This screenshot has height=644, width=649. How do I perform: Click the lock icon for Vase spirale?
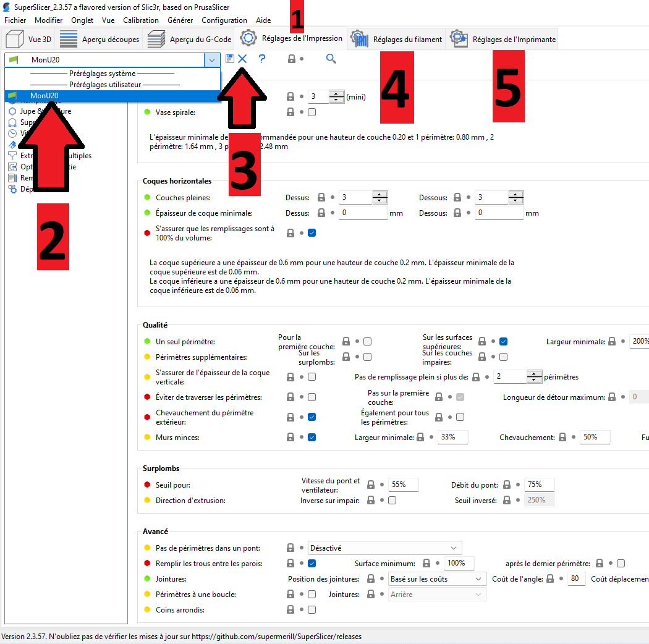(x=291, y=112)
